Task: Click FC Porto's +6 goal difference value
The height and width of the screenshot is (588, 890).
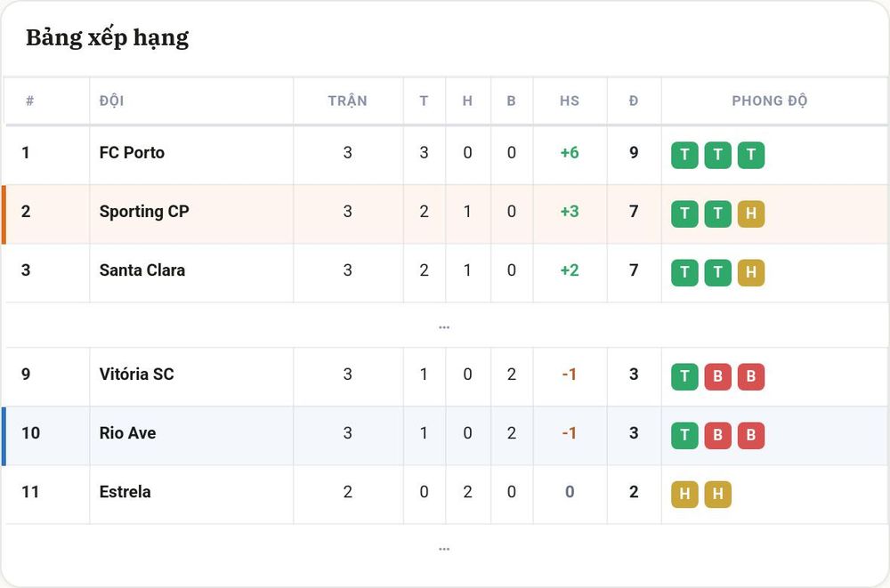Action: (x=570, y=153)
